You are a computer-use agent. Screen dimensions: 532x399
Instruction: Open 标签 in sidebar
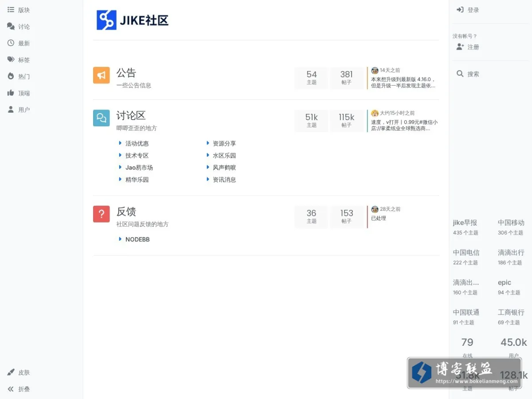pos(24,60)
